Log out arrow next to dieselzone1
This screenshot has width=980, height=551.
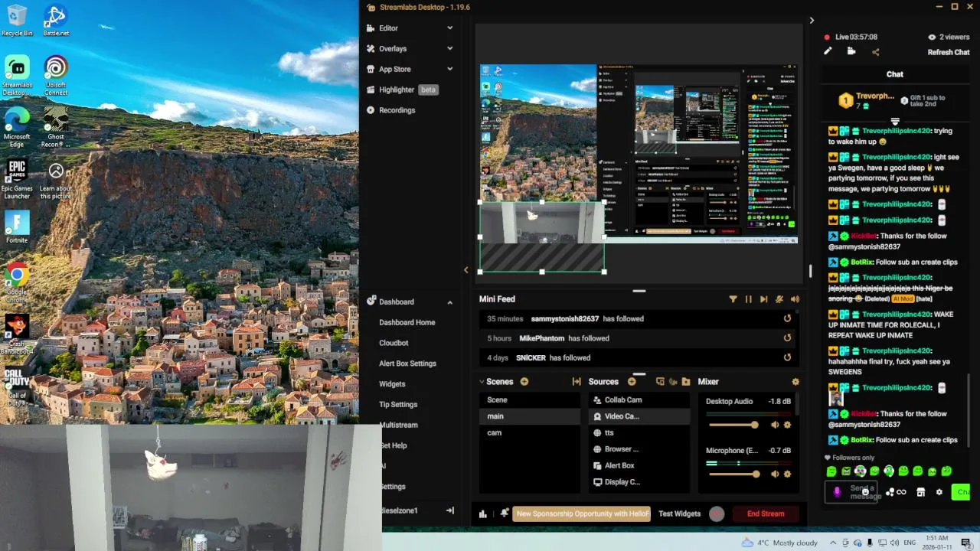pyautogui.click(x=449, y=510)
